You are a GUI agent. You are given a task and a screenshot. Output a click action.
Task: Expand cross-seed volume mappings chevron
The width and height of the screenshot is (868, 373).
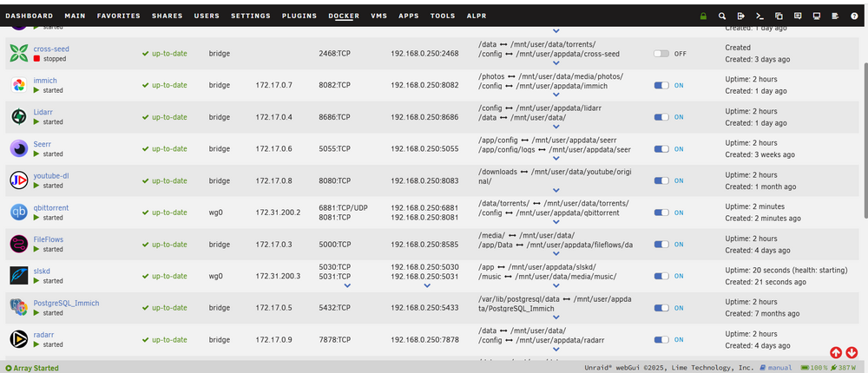tap(556, 63)
